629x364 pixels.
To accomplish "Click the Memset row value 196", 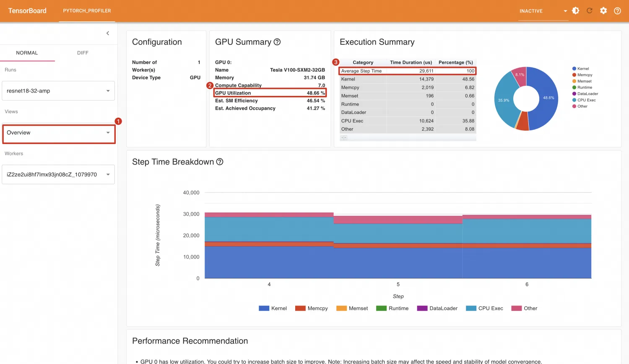I will click(x=429, y=96).
